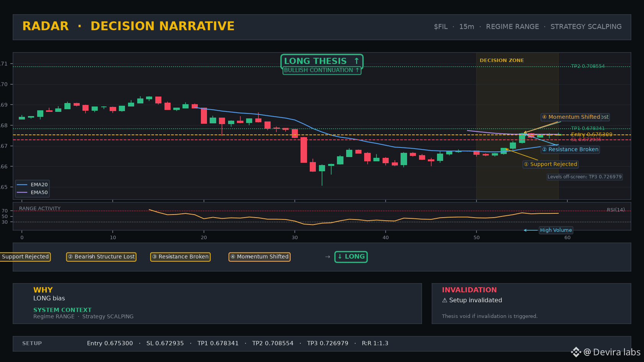Click the DECISION ZONE heading on chart

click(502, 61)
